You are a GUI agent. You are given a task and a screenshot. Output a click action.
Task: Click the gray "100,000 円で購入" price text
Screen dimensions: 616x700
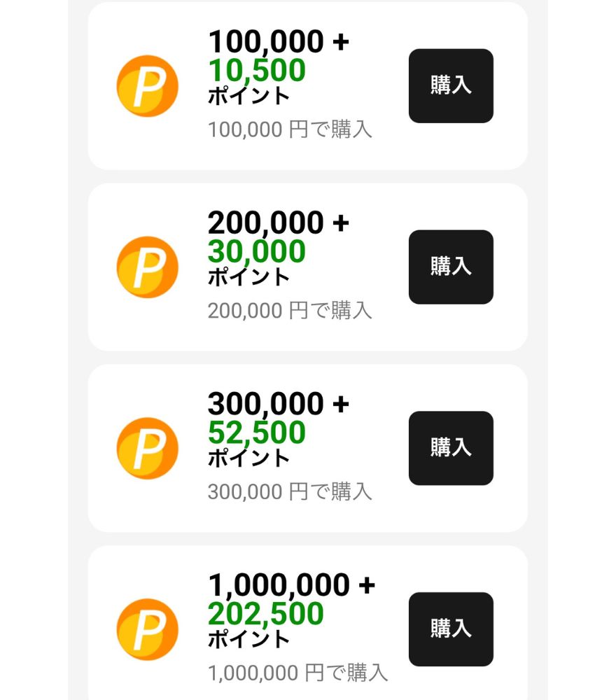click(290, 129)
